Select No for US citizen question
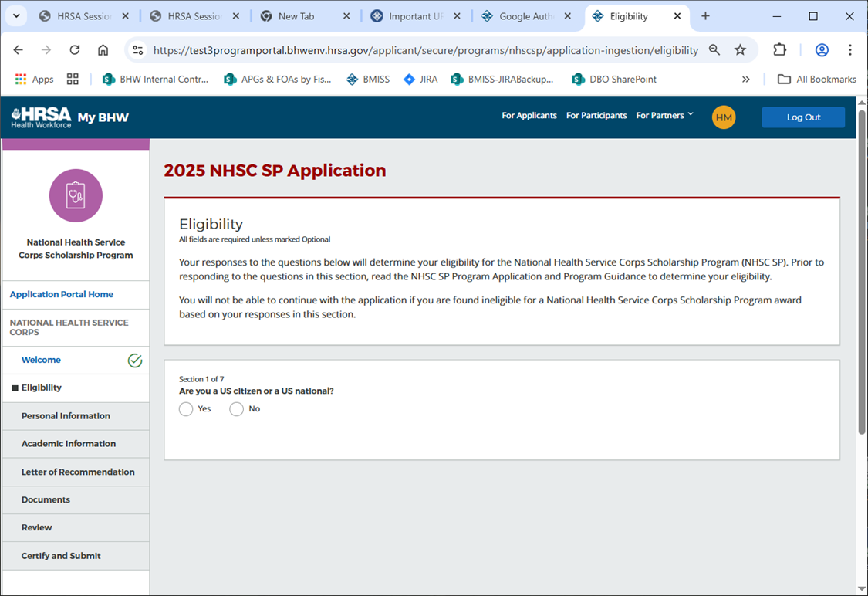 pos(236,409)
